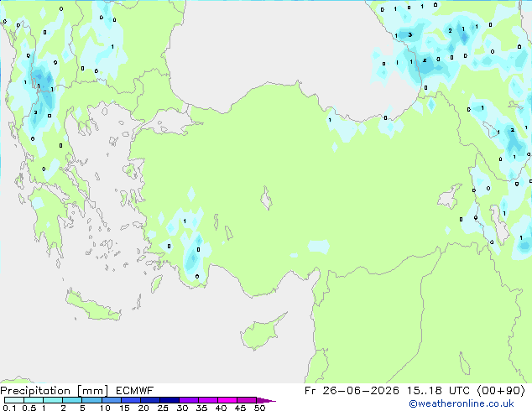Viewport: 532px width, 411px height.
Task: Choose the legend swatch between 20 and 25
Action: (x=150, y=400)
